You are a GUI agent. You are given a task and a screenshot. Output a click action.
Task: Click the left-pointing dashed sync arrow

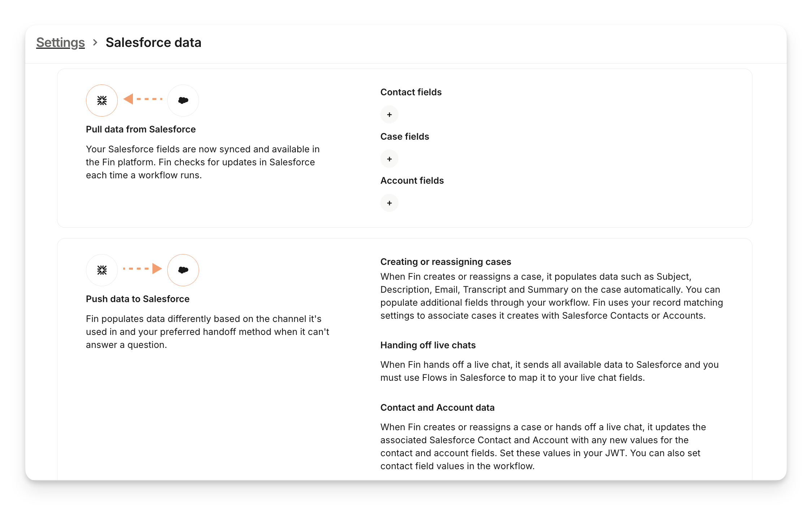[x=143, y=99]
